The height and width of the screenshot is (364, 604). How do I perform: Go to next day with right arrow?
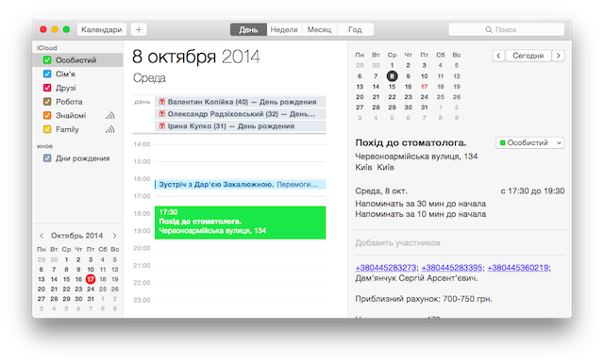[558, 56]
